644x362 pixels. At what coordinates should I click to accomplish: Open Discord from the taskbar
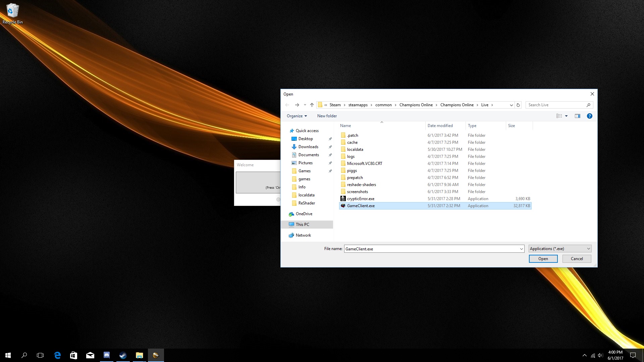tap(107, 355)
